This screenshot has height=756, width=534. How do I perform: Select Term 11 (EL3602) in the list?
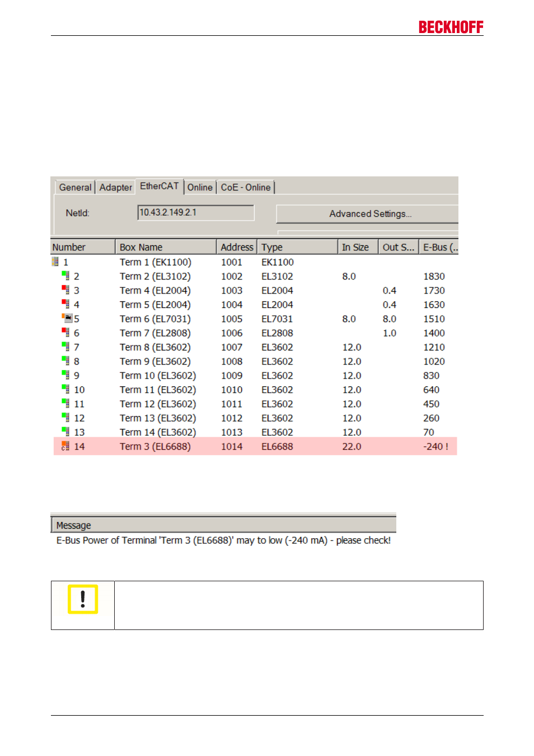coord(158,390)
